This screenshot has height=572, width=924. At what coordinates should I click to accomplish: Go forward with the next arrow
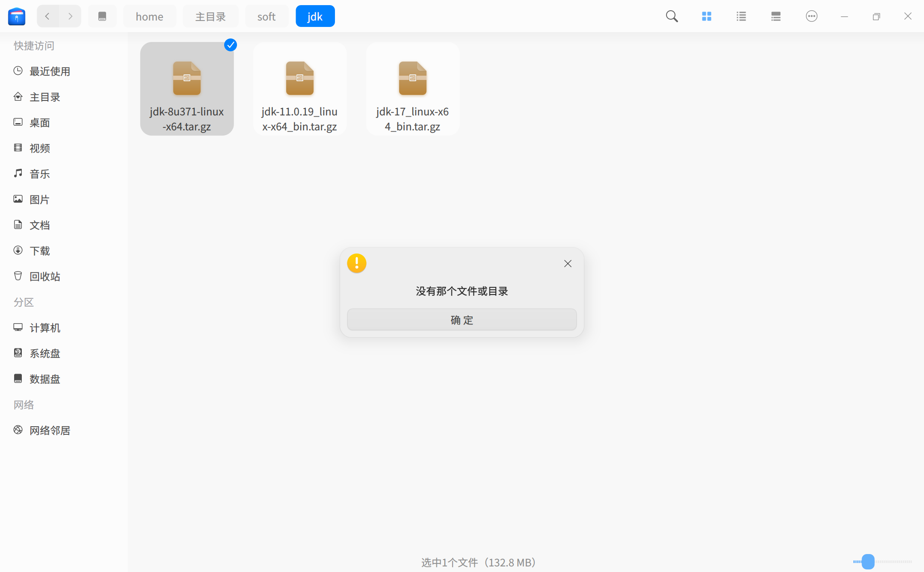(x=70, y=16)
